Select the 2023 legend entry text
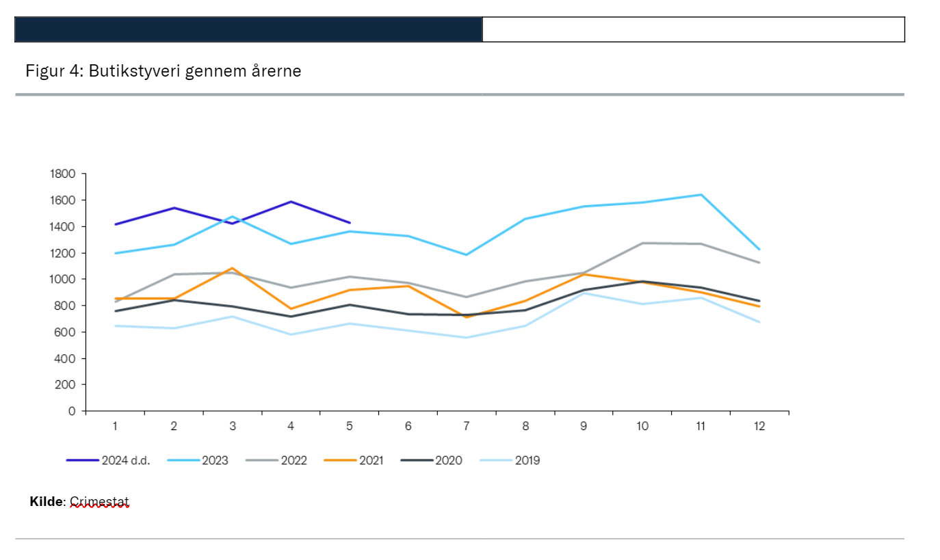 click(215, 460)
